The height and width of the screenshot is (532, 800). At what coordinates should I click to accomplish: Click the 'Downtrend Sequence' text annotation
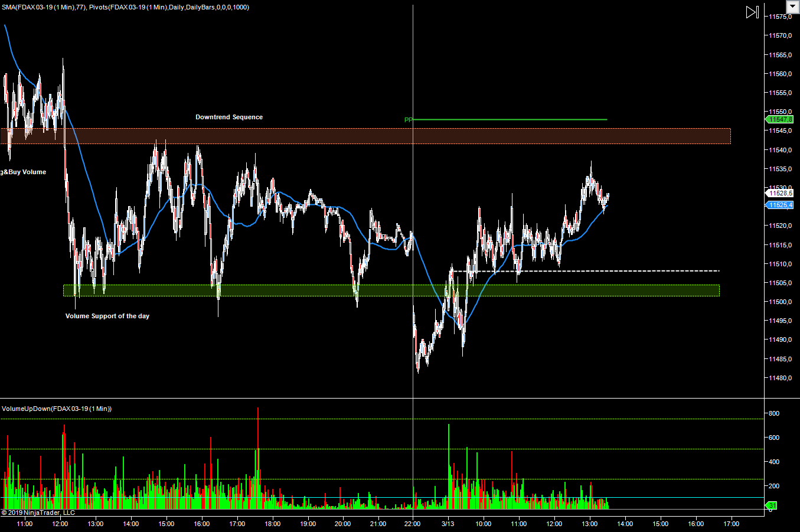[229, 117]
